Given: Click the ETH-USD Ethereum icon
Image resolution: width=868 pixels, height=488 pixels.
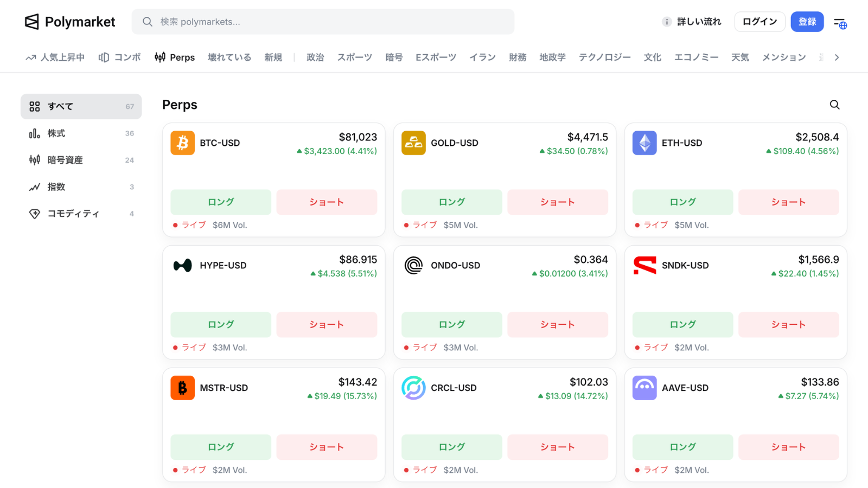Looking at the screenshot, I should point(644,143).
